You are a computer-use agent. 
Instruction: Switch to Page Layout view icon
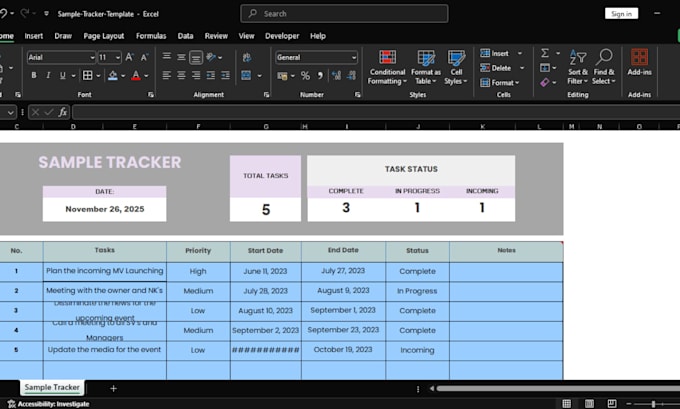click(x=589, y=404)
